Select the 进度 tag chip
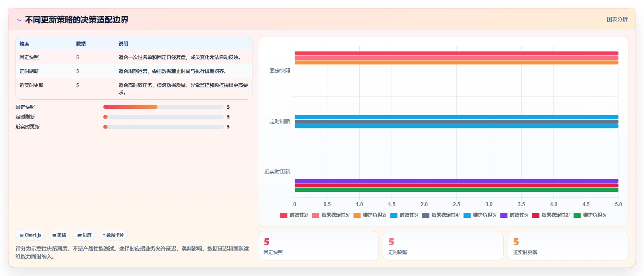This screenshot has width=644, height=276. click(x=84, y=235)
